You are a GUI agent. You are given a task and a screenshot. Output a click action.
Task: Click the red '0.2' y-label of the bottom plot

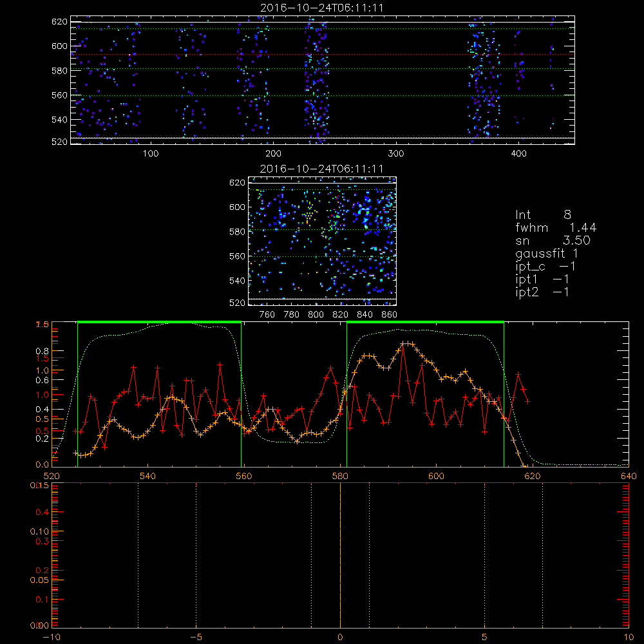tap(43, 570)
